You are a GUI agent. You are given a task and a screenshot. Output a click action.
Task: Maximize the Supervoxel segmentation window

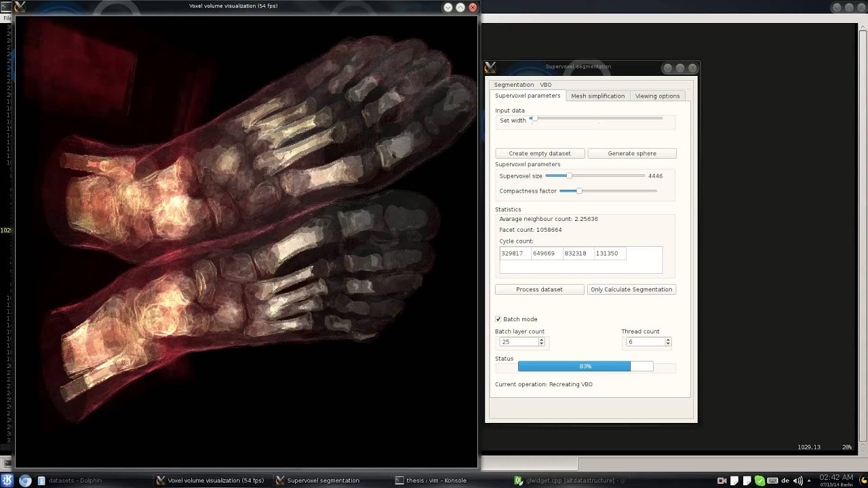point(680,68)
